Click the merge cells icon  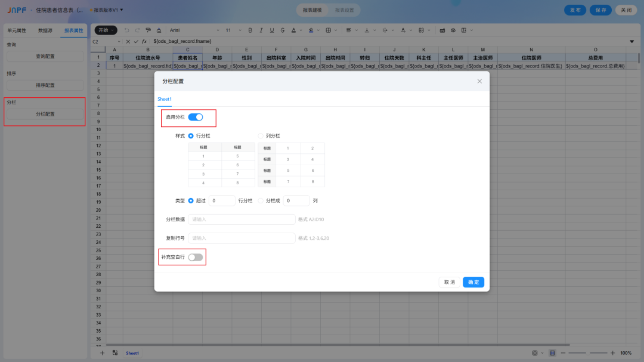pos(421,30)
